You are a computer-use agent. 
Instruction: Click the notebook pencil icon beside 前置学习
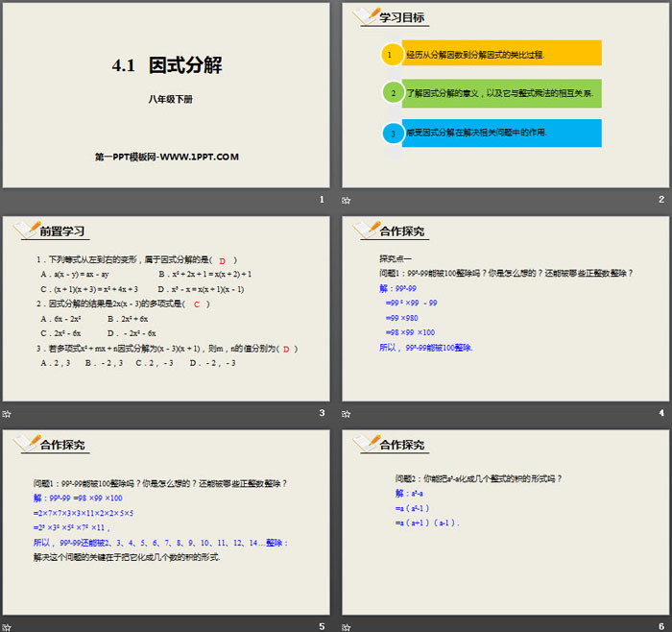(26, 230)
